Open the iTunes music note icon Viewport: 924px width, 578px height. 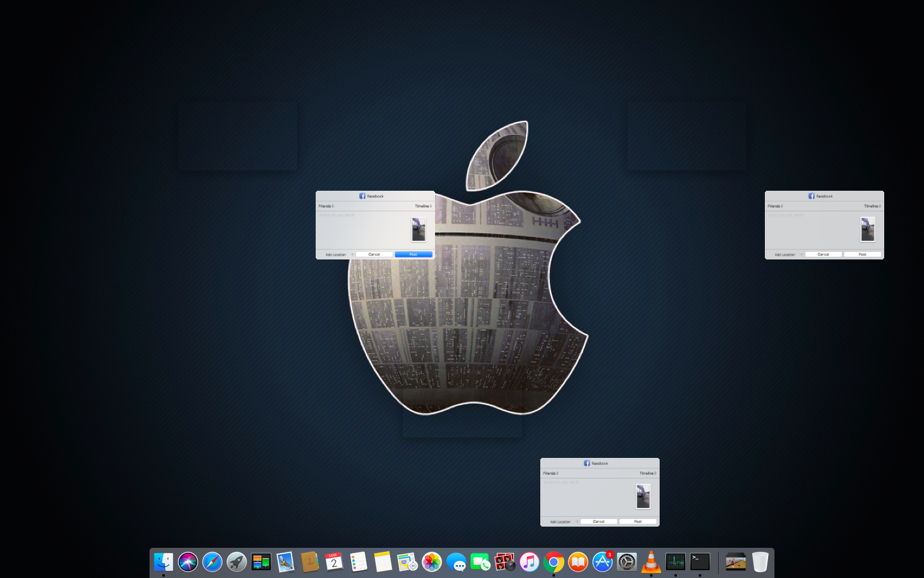coord(529,562)
